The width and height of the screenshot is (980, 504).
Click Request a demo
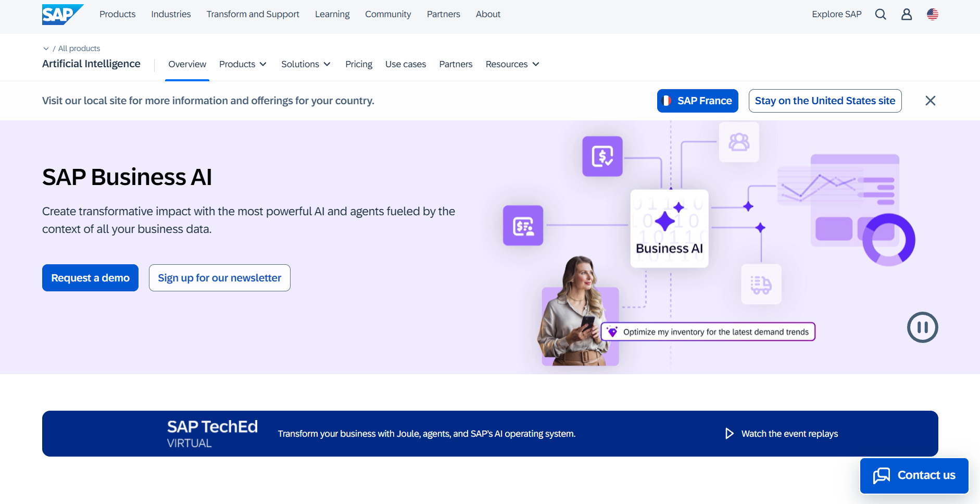pyautogui.click(x=90, y=277)
